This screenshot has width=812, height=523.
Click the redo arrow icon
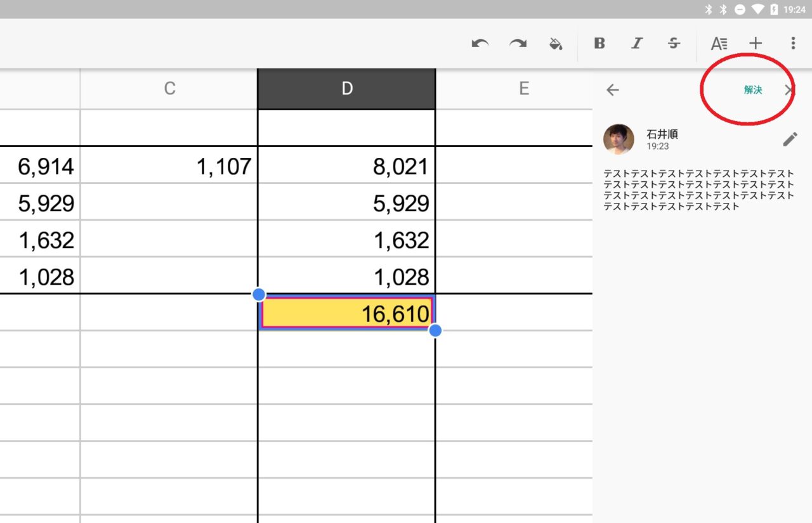(x=518, y=43)
